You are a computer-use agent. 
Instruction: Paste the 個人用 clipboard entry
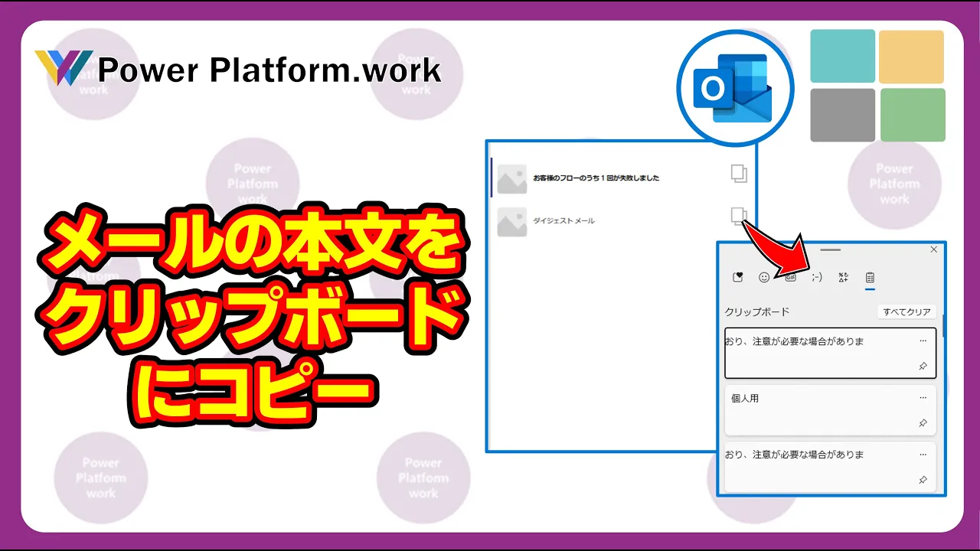click(x=831, y=410)
